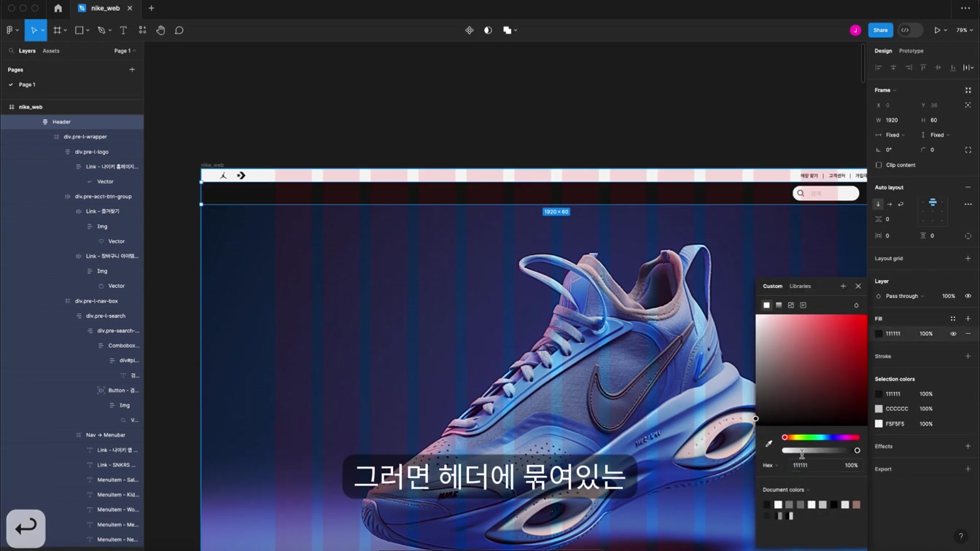Add a Stroke with plus button
Viewport: 980px width, 551px height.
pyautogui.click(x=968, y=356)
